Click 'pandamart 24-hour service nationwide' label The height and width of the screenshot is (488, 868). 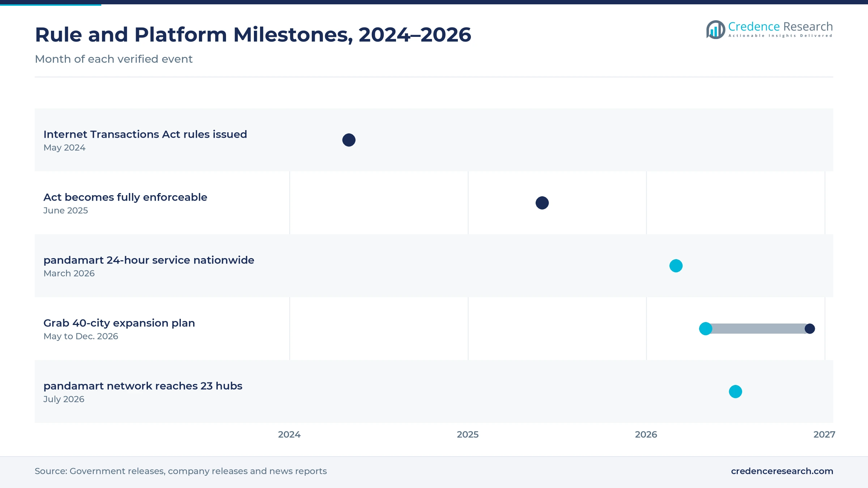(x=149, y=260)
